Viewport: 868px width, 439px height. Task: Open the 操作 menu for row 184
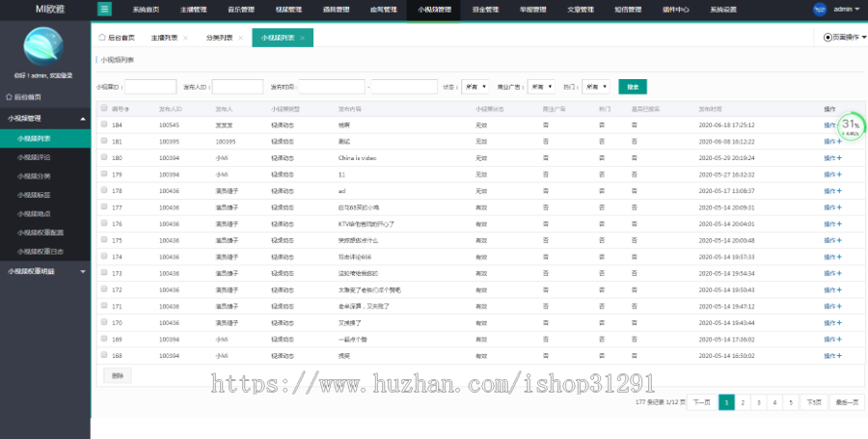pyautogui.click(x=829, y=125)
